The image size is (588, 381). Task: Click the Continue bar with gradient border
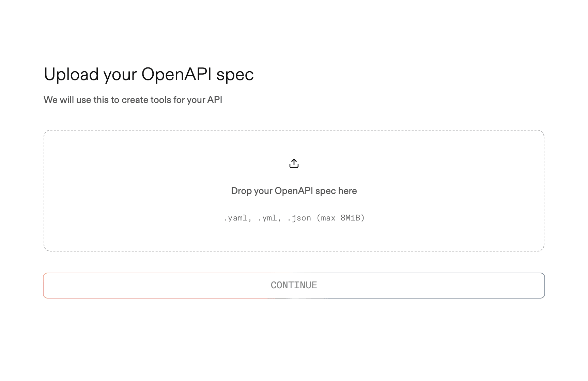pyautogui.click(x=294, y=285)
